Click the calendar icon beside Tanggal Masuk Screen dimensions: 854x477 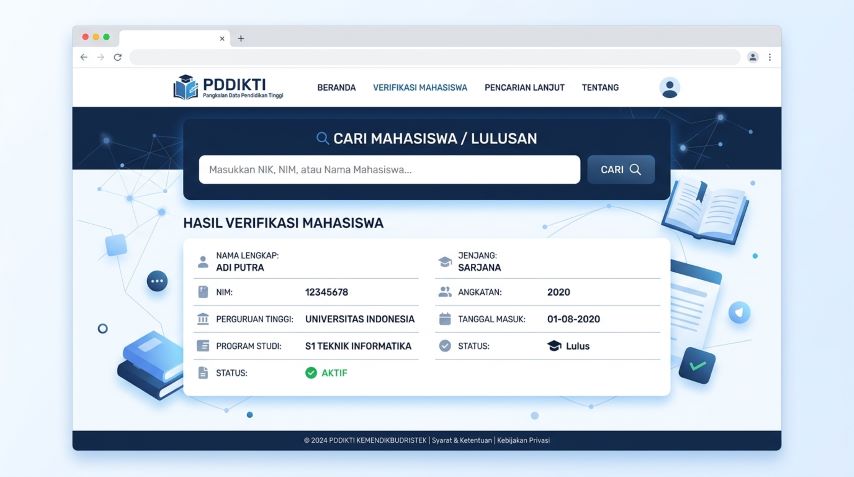[x=445, y=319]
